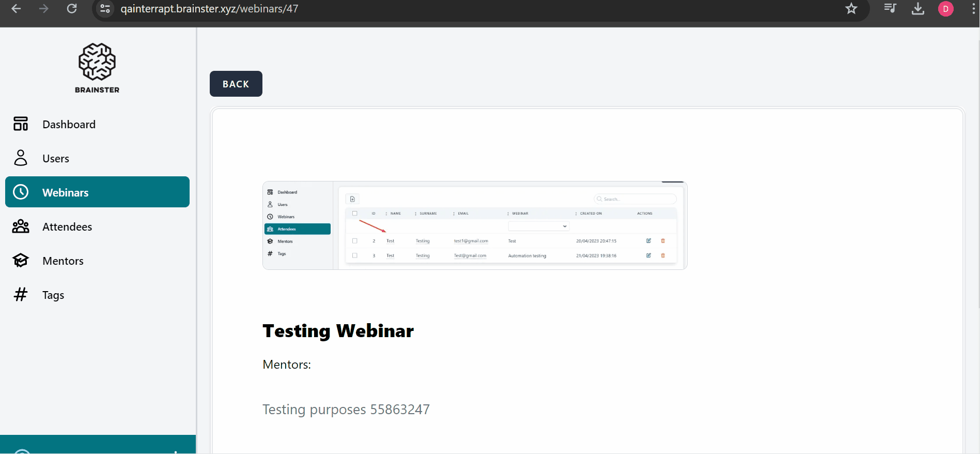980x454 pixels.
Task: Bookmark this page with the star icon
Action: 851,9
